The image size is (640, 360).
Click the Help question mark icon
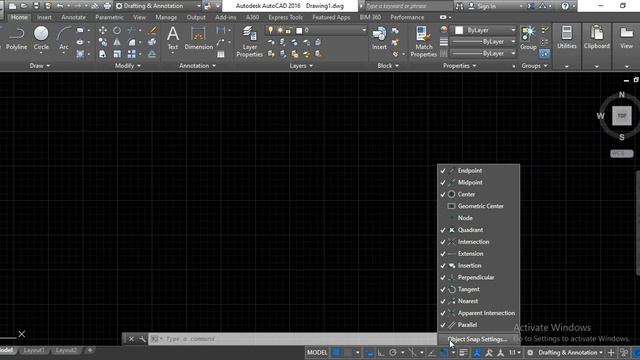tap(565, 6)
